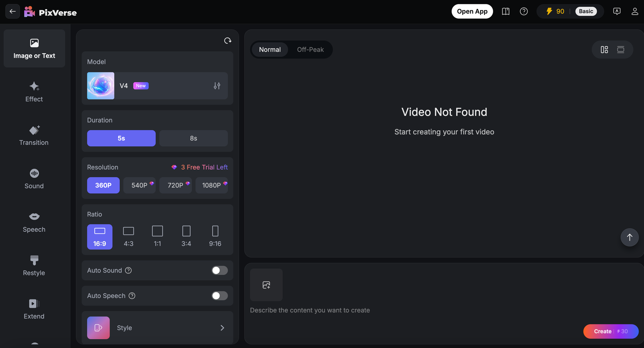The image size is (644, 348).
Task: Open the Speech tool
Action: click(34, 222)
